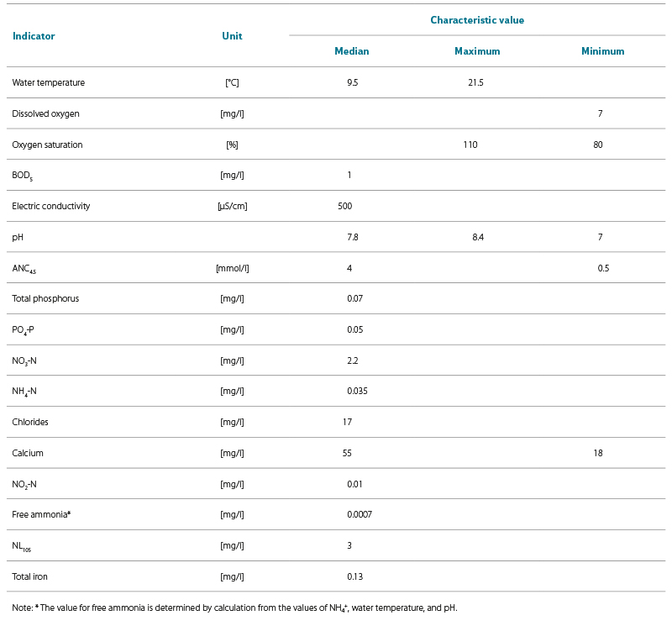The image size is (672, 626).
Task: Click the free ammonia footnote text
Action: [x=234, y=608]
